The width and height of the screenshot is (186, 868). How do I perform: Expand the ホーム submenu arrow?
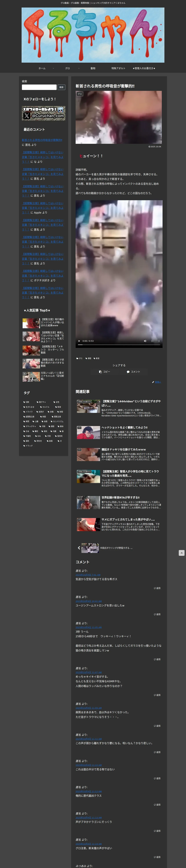tap(53, 68)
